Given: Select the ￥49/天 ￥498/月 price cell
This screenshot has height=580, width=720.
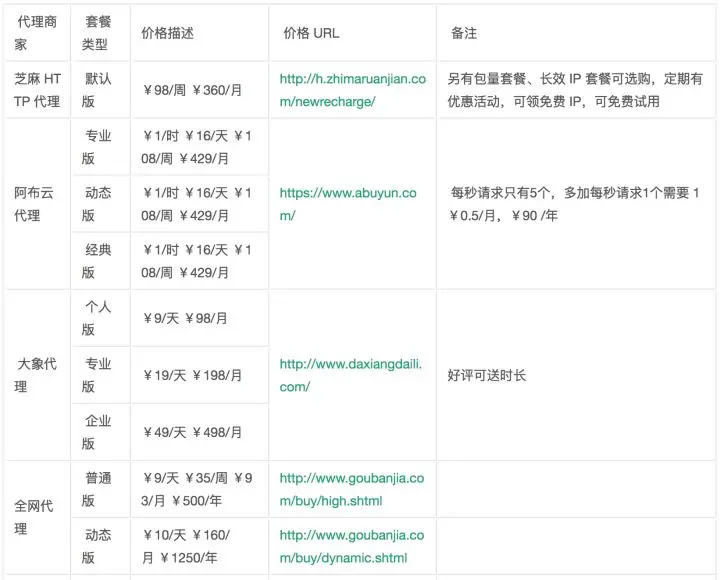Looking at the screenshot, I should [200, 432].
